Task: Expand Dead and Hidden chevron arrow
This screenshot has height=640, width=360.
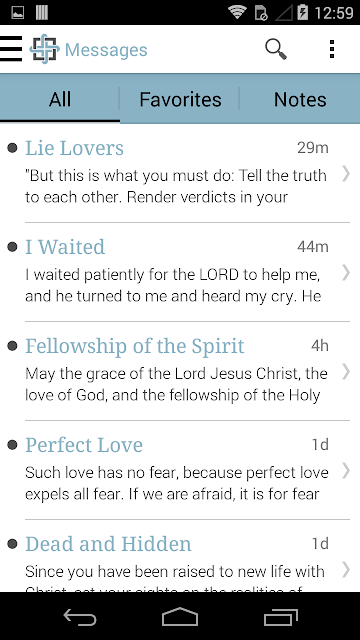Action: (346, 569)
